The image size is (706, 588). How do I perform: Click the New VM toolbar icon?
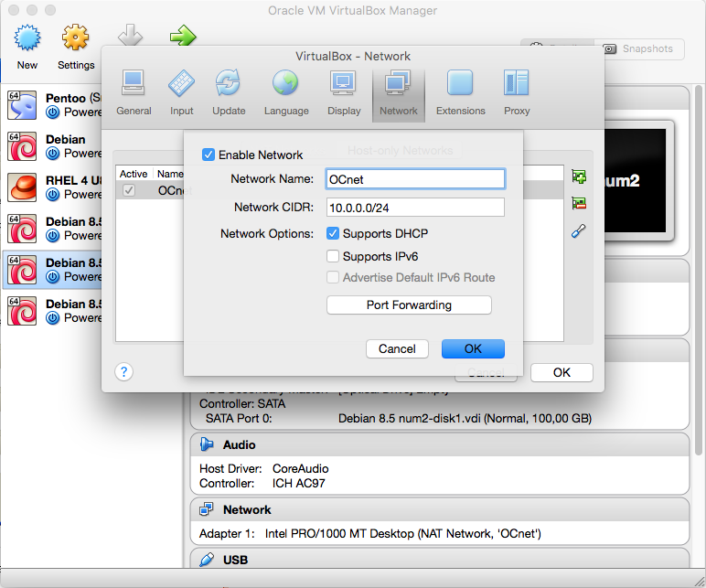tap(27, 37)
